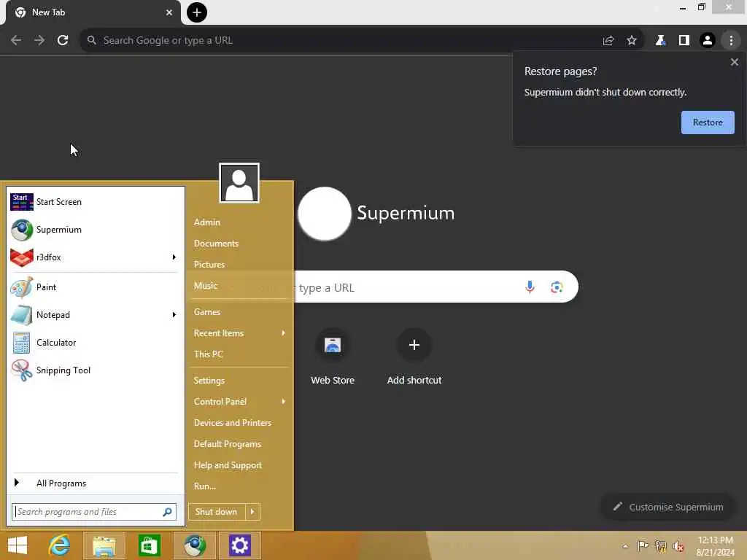Image resolution: width=747 pixels, height=560 pixels.
Task: Open This PC from the start menu
Action: (209, 354)
